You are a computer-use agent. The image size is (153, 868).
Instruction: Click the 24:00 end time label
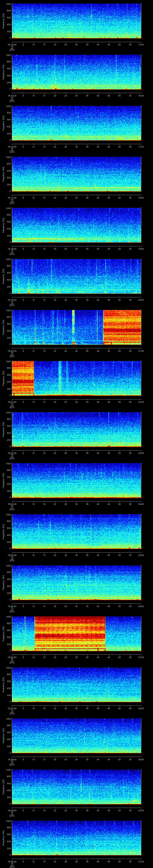(141, 504)
